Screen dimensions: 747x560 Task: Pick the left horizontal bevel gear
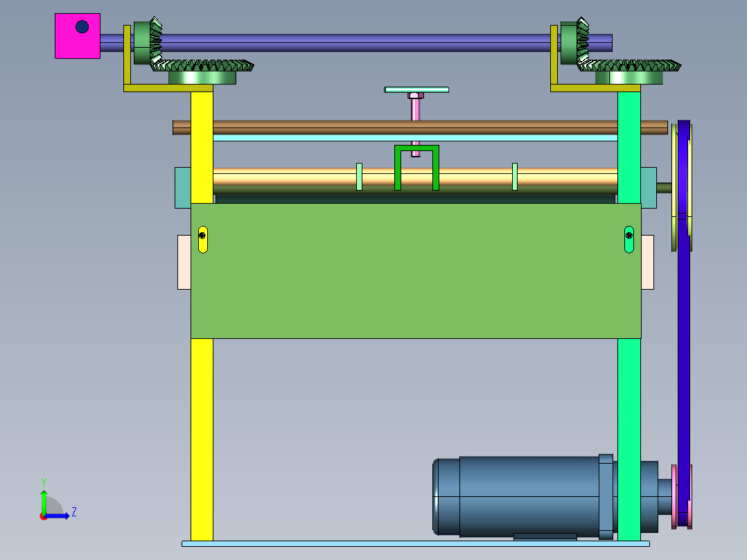(202, 71)
